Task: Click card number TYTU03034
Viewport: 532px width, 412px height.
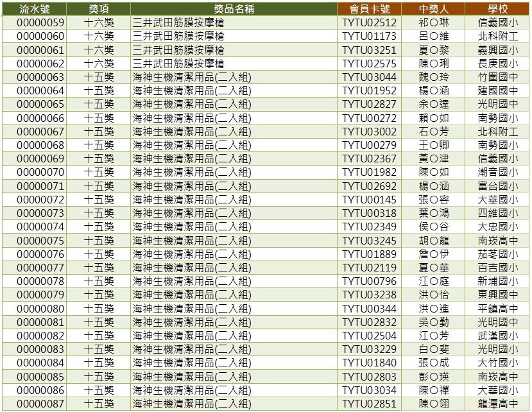Action: [369, 390]
